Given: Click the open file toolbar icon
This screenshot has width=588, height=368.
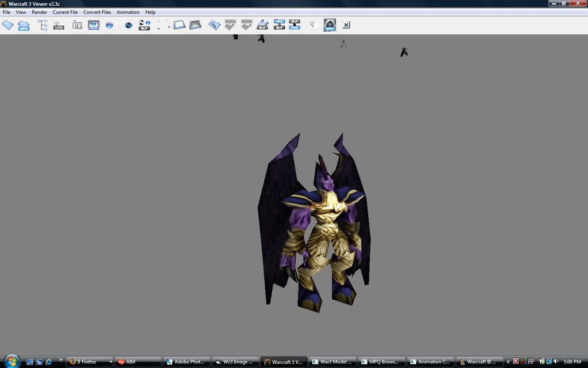Looking at the screenshot, I should click(7, 25).
